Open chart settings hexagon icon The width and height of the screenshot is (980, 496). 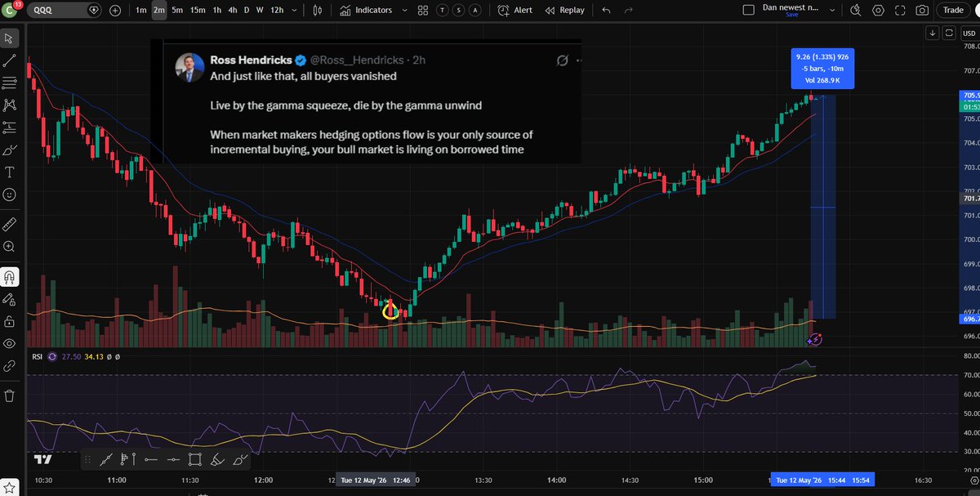(x=879, y=10)
